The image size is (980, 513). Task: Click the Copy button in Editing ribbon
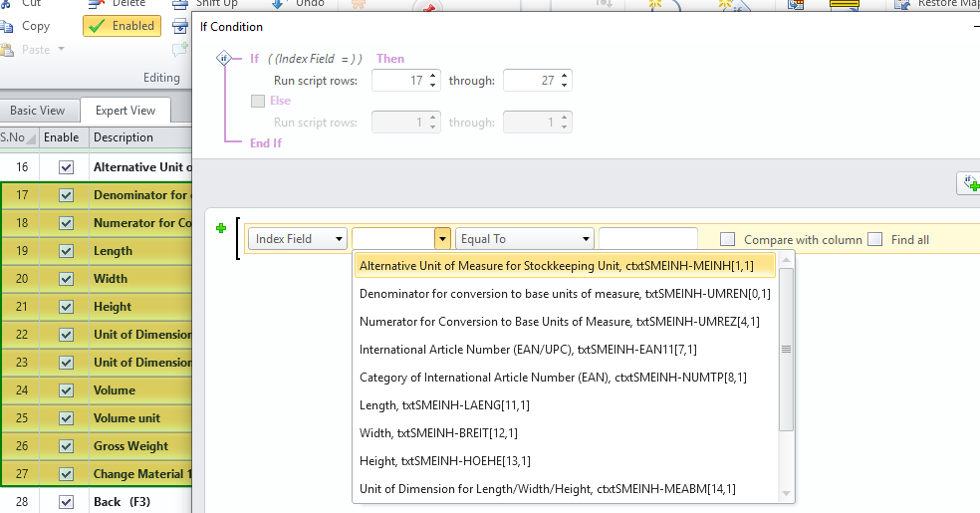click(x=26, y=26)
